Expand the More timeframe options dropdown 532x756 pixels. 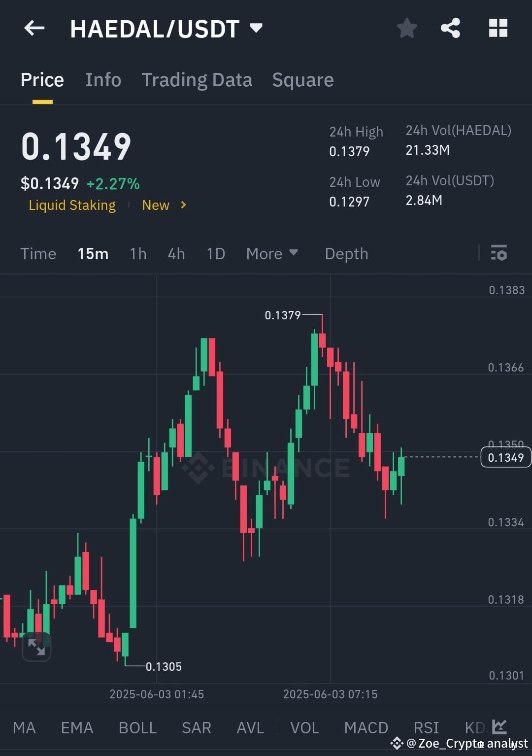pos(272,253)
